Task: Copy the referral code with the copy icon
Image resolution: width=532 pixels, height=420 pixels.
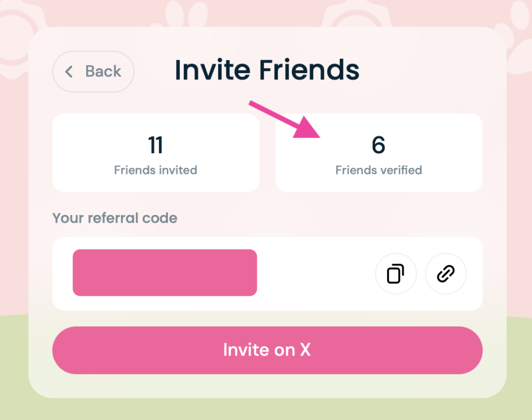Action: tap(395, 274)
